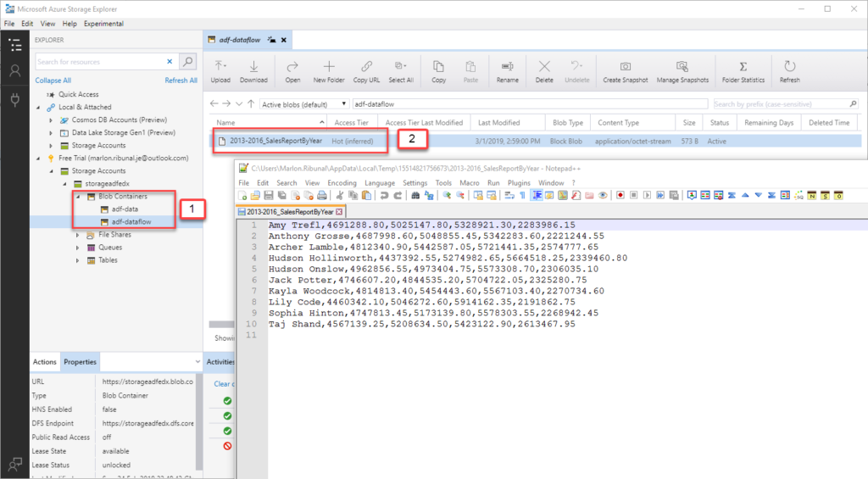Sort by the Name column header
868x479 pixels.
(x=269, y=122)
